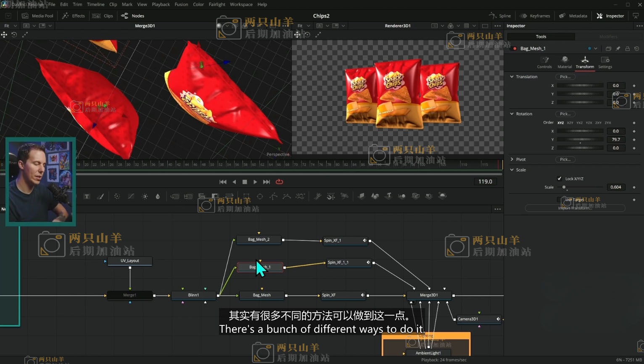The height and width of the screenshot is (364, 644).
Task: Enable the Use Target checkbox
Action: pyautogui.click(x=560, y=200)
